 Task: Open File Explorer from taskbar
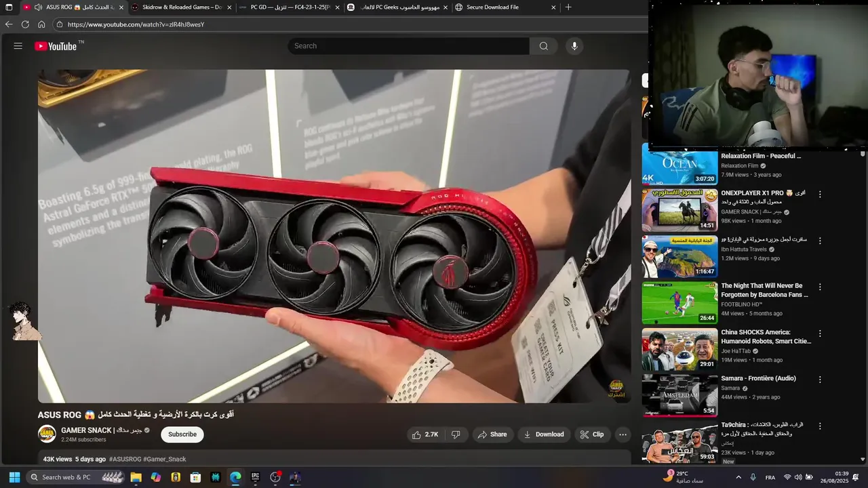tap(136, 477)
